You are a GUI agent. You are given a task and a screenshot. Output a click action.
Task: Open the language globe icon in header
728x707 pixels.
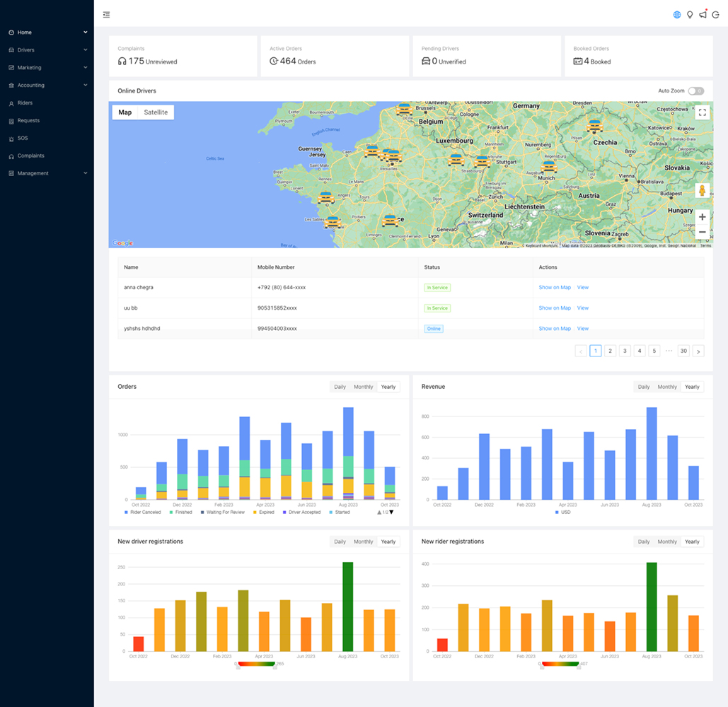pos(677,15)
